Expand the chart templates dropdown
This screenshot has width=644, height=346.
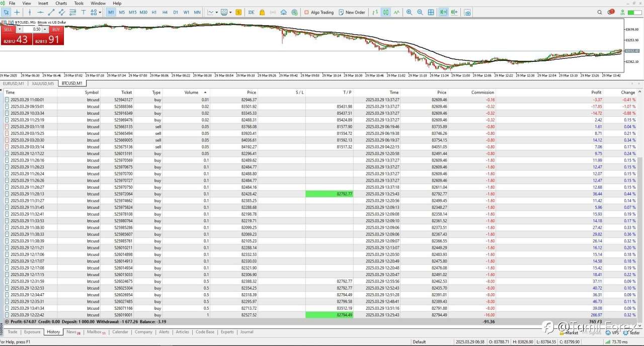coord(230,12)
